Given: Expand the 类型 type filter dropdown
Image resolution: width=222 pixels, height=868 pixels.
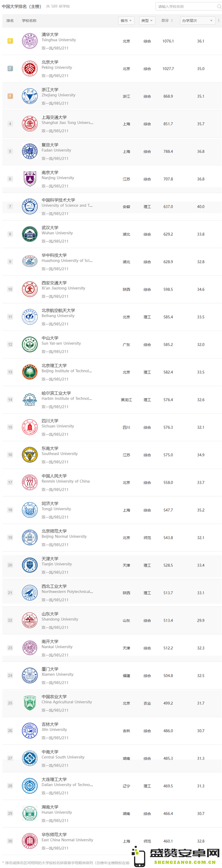Looking at the screenshot, I should (147, 21).
